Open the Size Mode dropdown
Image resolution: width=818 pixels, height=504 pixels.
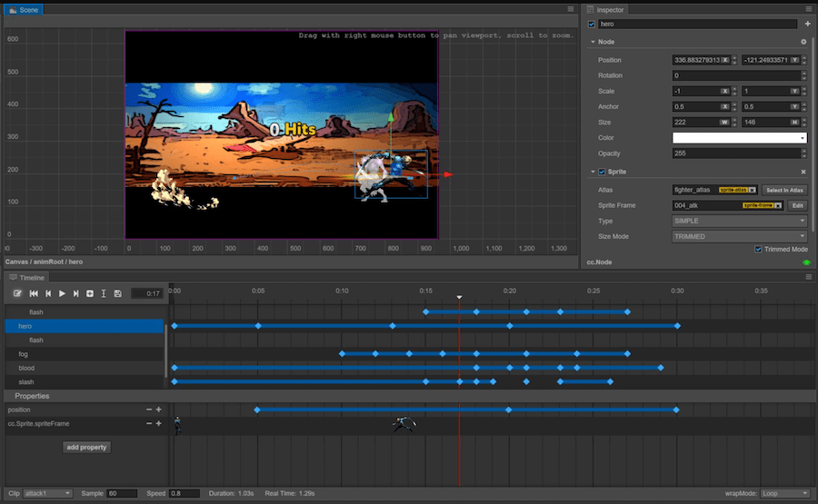coord(739,236)
